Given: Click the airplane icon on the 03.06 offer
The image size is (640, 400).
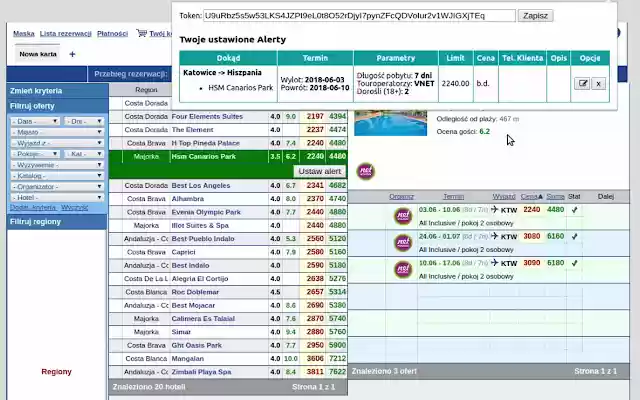Looking at the screenshot, I should tap(495, 210).
